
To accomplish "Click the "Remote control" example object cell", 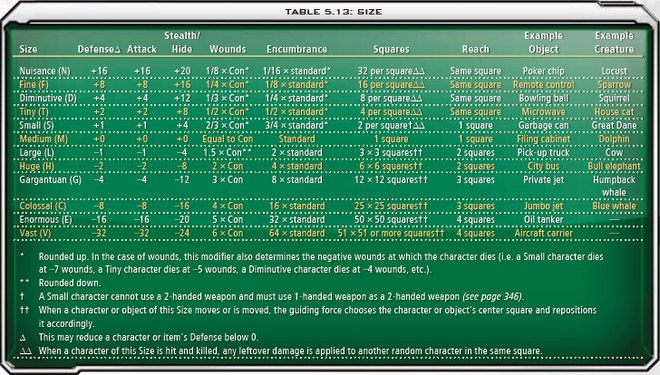I will click(543, 85).
